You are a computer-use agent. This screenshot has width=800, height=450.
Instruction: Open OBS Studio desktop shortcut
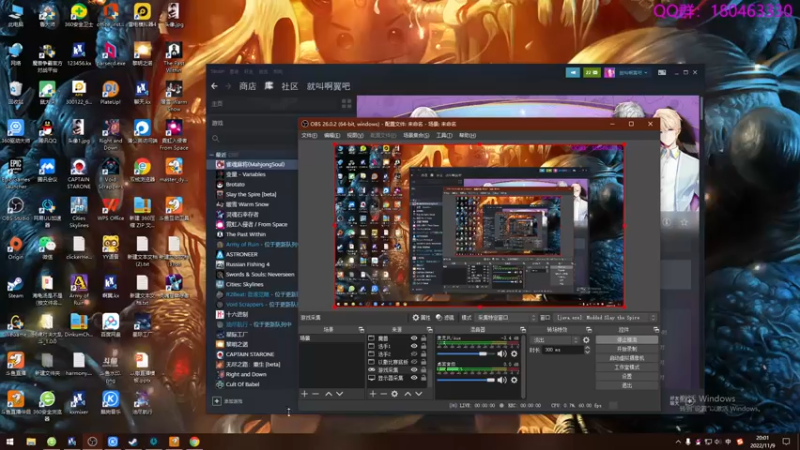coord(15,209)
